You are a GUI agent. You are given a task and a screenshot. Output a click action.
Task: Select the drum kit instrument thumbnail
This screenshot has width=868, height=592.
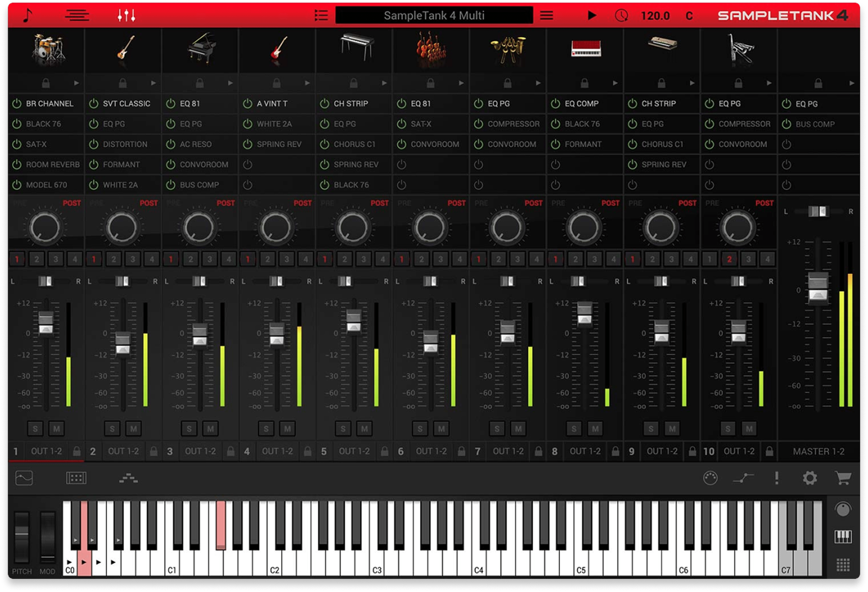pos(47,48)
